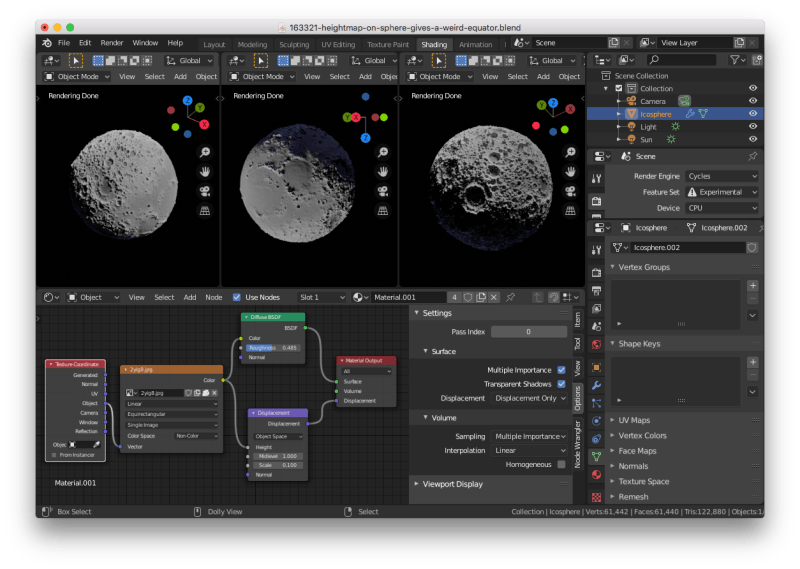Toggle the Use Nodes checkbox
Image resolution: width=800 pixels, height=569 pixels.
click(237, 297)
